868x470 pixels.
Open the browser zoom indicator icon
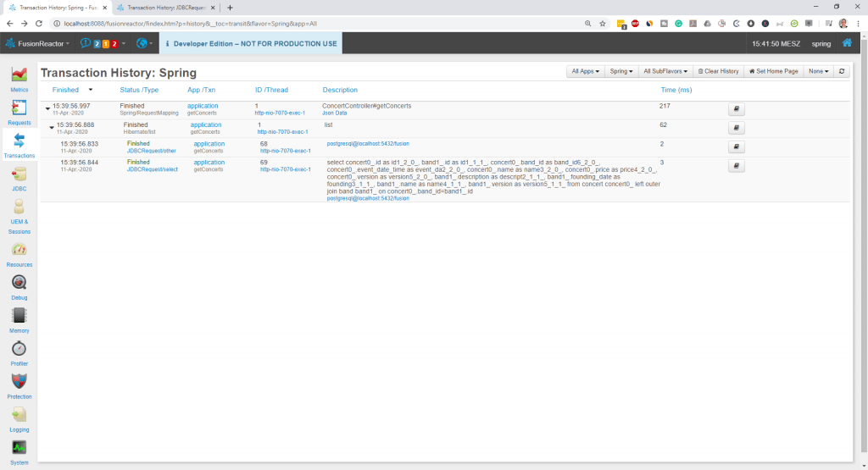[x=588, y=23]
